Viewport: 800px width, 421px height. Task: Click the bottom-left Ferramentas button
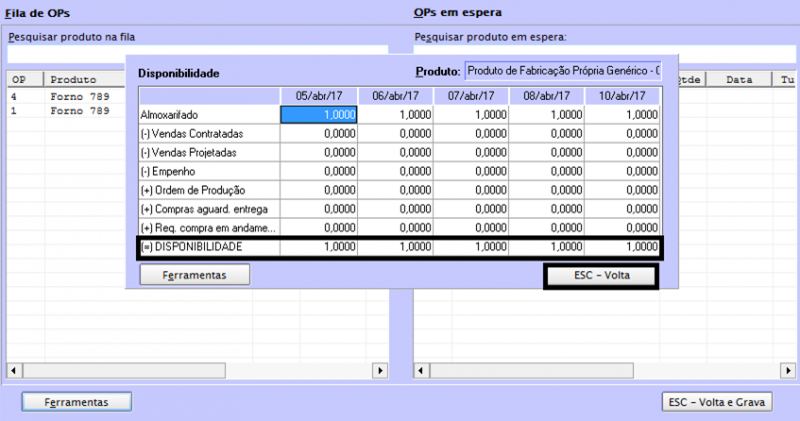pos(76,401)
